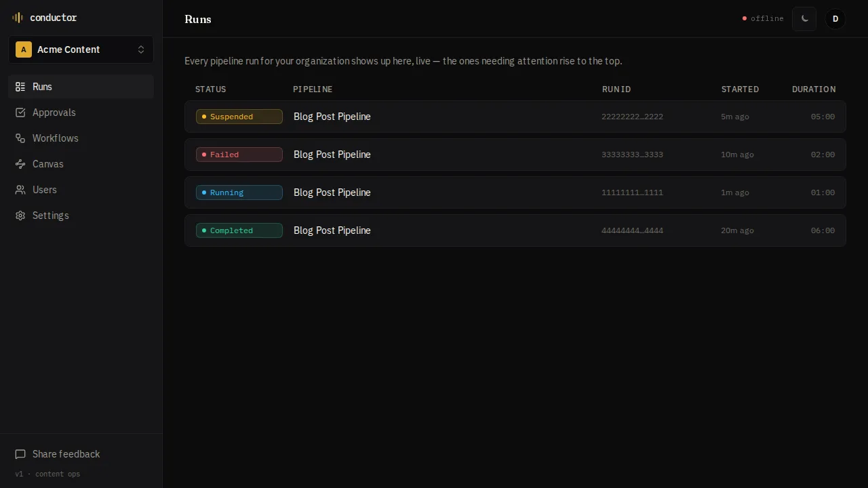Click the Suspended status badge
868x488 pixels.
239,117
